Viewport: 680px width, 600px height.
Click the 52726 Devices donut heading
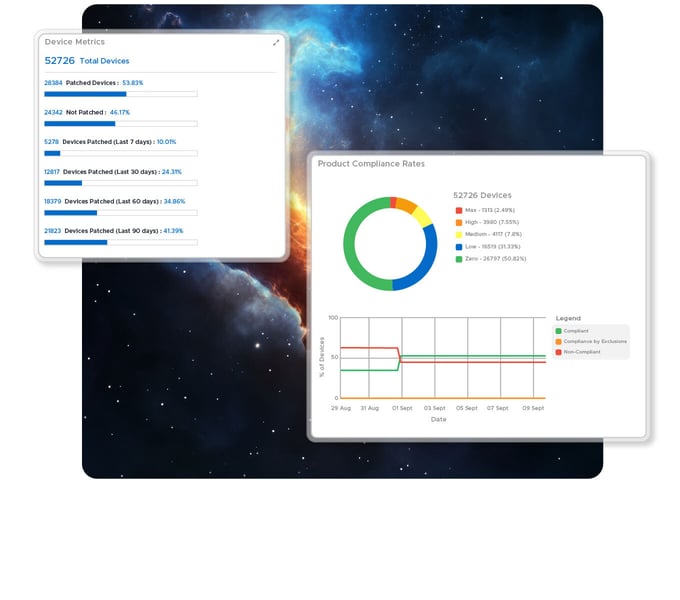click(482, 196)
